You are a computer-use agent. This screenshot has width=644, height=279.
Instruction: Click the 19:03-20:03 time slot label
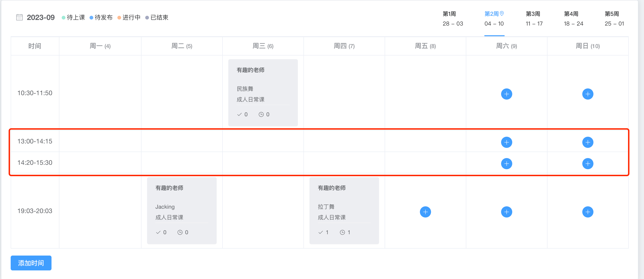click(x=35, y=211)
